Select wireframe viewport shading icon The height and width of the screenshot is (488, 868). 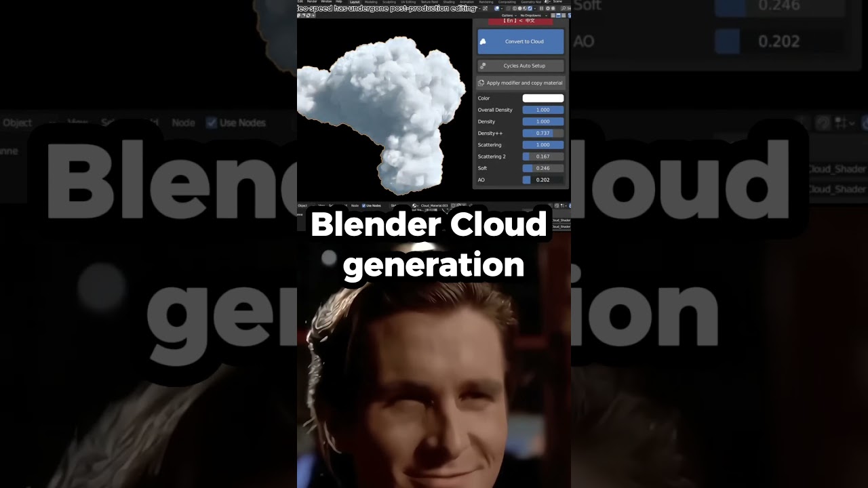click(x=515, y=8)
